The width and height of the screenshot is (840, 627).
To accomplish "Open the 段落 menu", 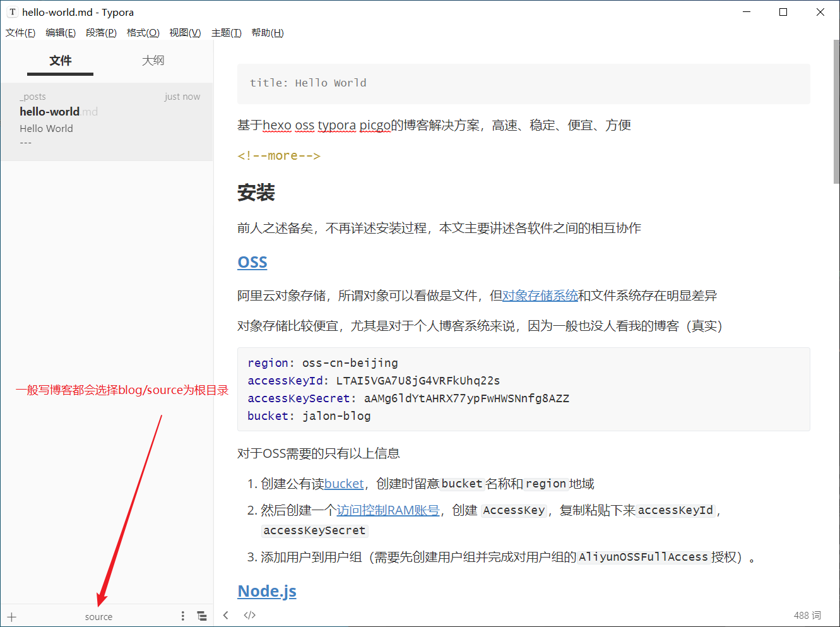I will pos(101,33).
